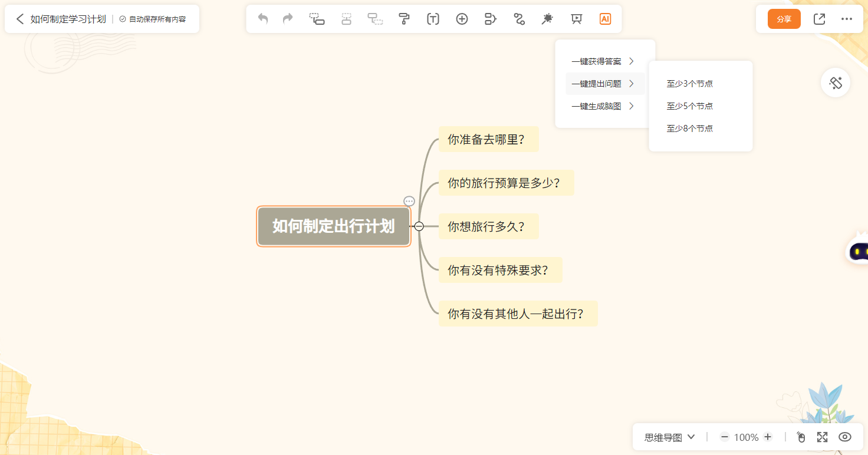
Task: Click the magic wand icon in toolbar
Action: [x=547, y=19]
